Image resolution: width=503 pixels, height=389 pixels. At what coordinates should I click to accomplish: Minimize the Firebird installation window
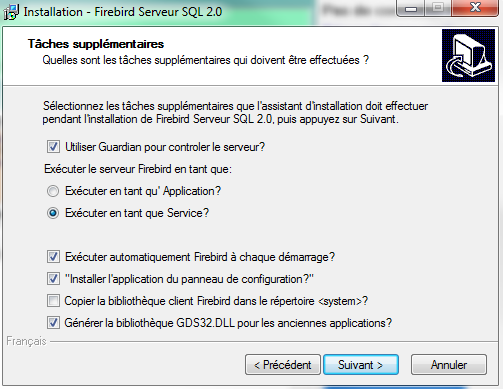tap(410, 8)
